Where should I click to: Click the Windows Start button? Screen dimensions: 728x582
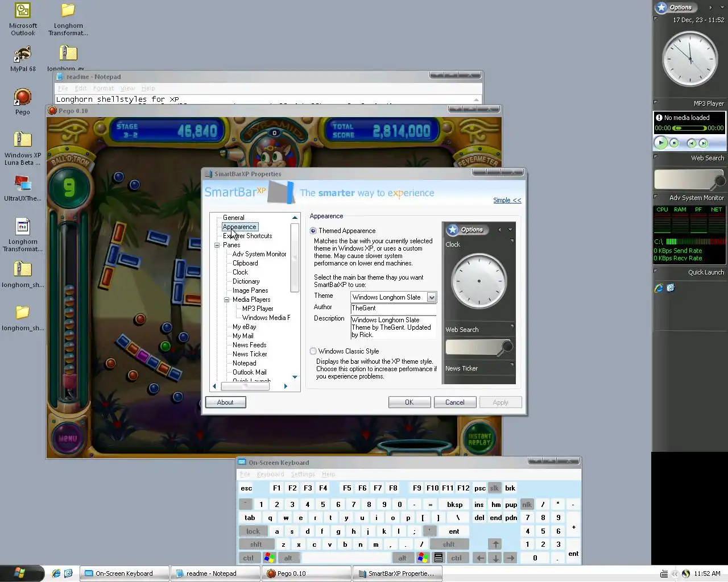22,573
